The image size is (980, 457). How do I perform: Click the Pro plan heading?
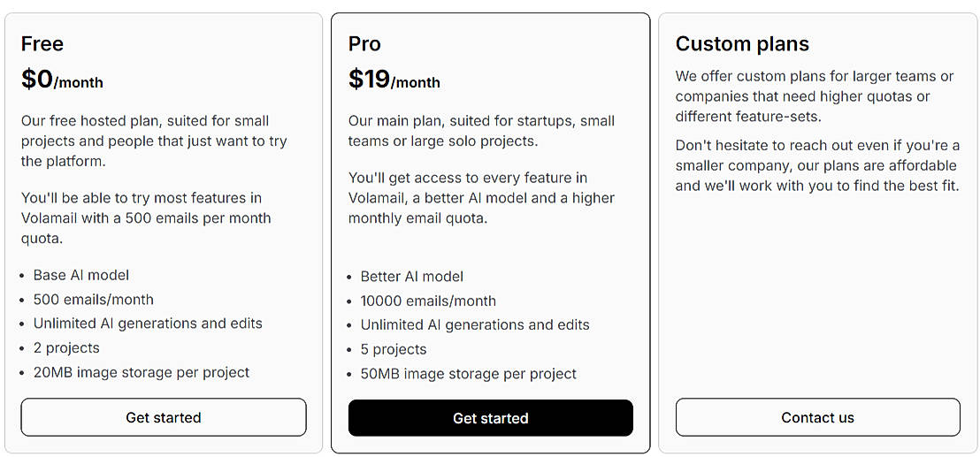(x=364, y=44)
